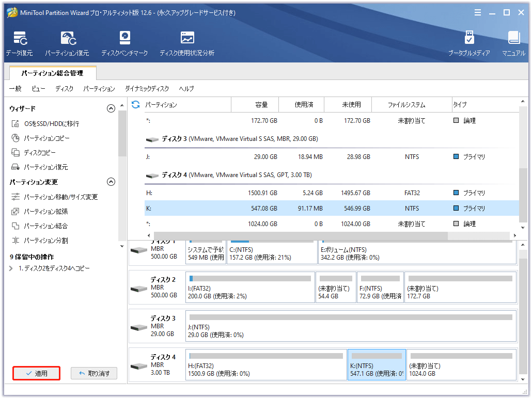Collapse the パーティション変更 section chevron
This screenshot has height=398, width=532.
(x=111, y=182)
